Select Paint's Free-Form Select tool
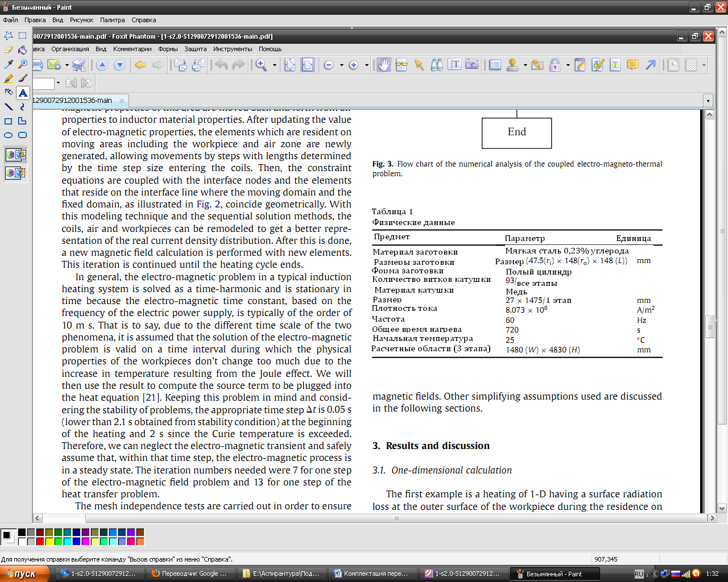Image resolution: width=728 pixels, height=582 pixels. click(9, 35)
